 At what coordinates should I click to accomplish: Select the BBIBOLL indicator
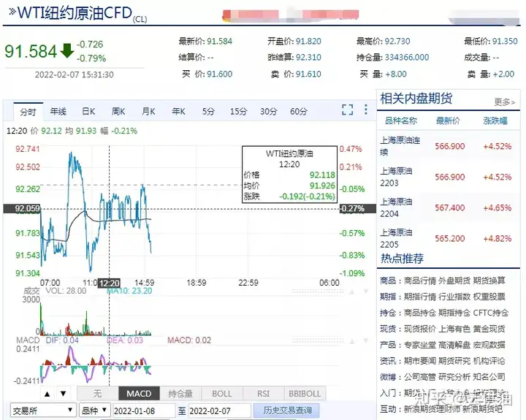305,394
